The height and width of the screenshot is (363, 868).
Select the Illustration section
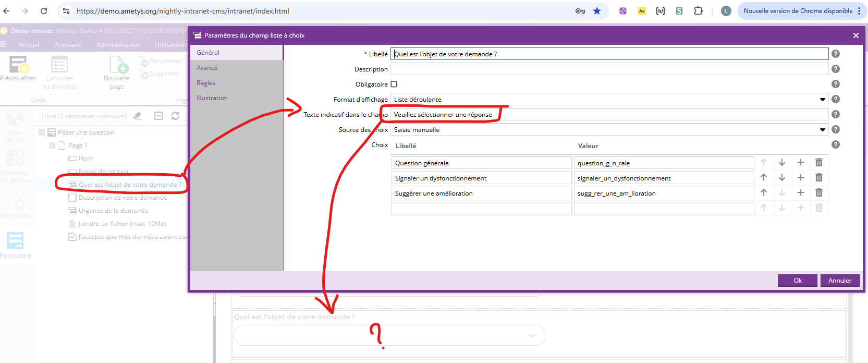(x=212, y=98)
